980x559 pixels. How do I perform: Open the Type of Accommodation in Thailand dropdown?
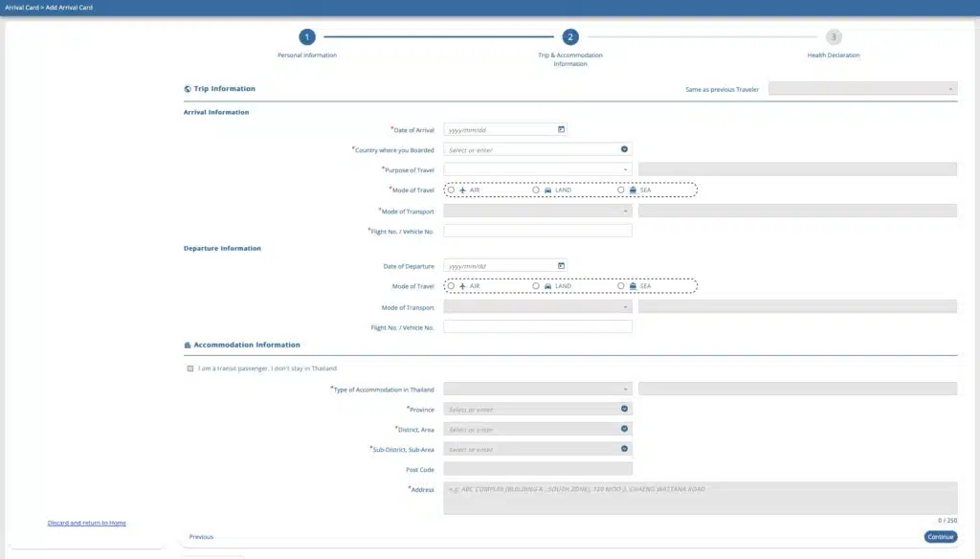538,389
